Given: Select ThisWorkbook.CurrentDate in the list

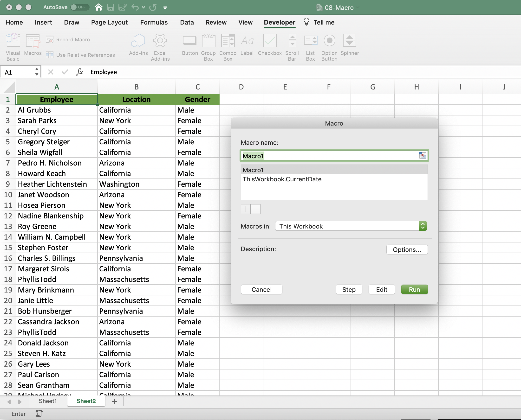Looking at the screenshot, I should (334, 179).
